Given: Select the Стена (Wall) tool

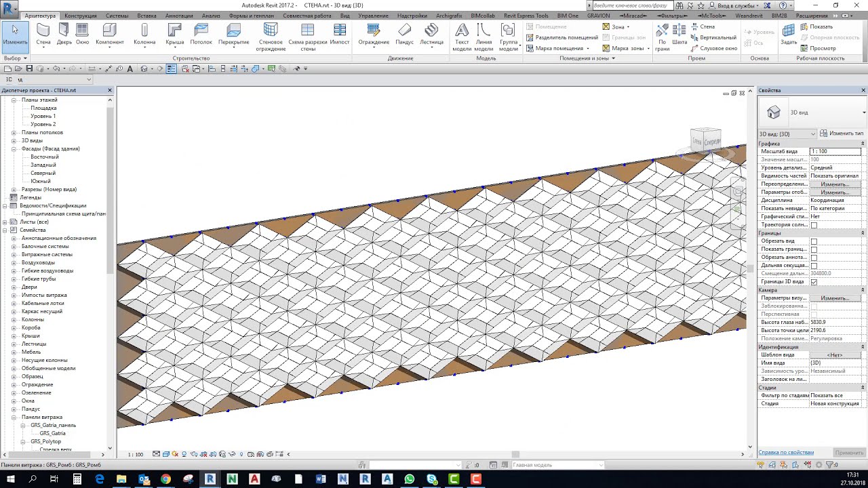Looking at the screenshot, I should (43, 35).
